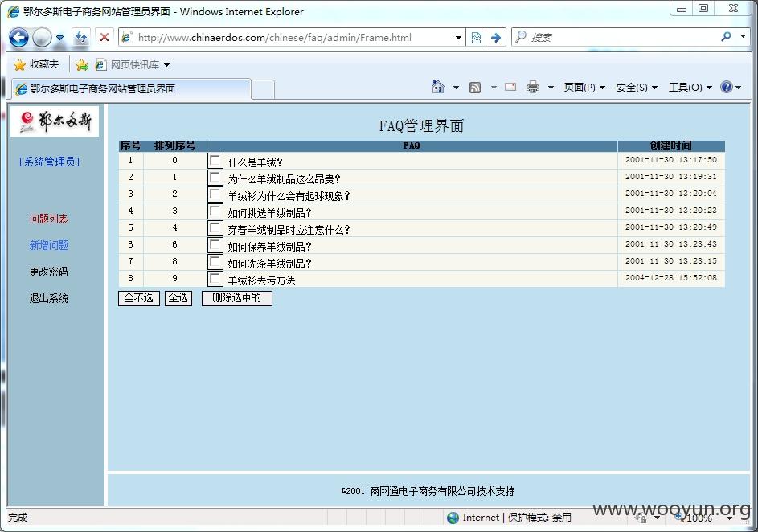Click the timestamp 2001-11-30 13:17:50
Viewport: 758px width, 532px height.
(671, 159)
